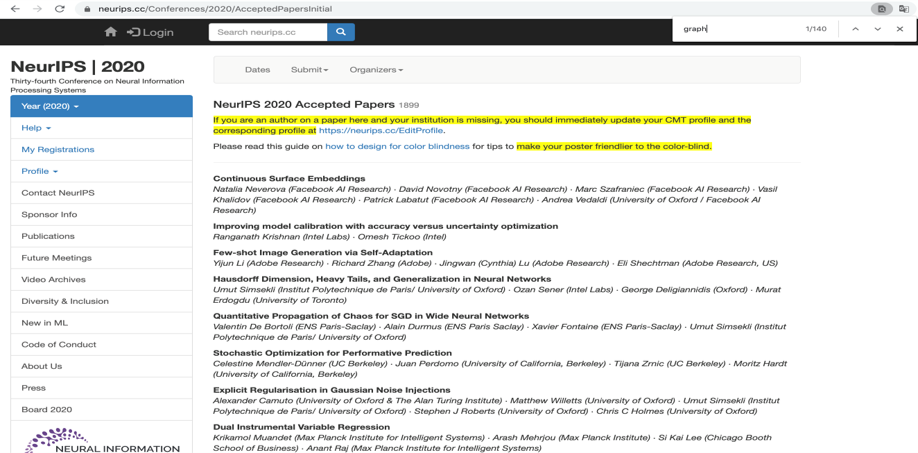This screenshot has width=918, height=453.
Task: Open the Year (2020) dropdown
Action: 101,106
